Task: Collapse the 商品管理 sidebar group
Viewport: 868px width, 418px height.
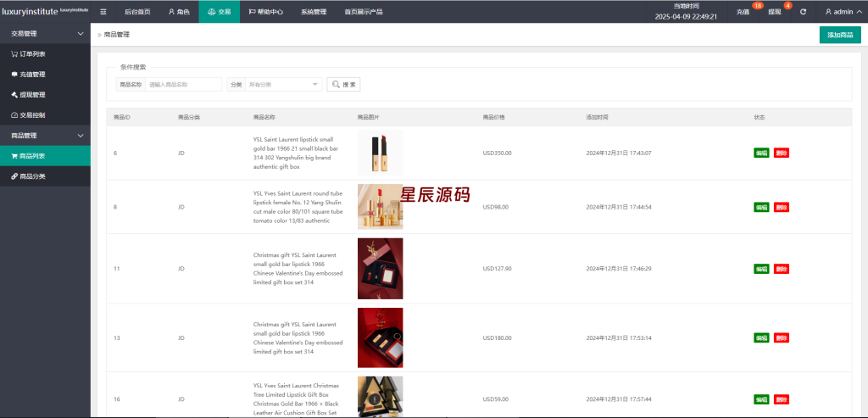Action: 46,136
